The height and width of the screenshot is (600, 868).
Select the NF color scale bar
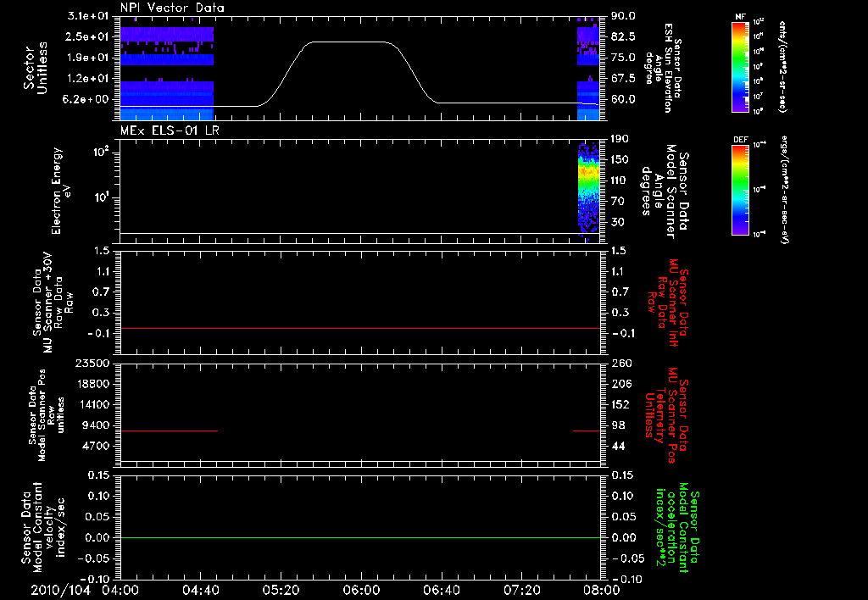coord(740,66)
